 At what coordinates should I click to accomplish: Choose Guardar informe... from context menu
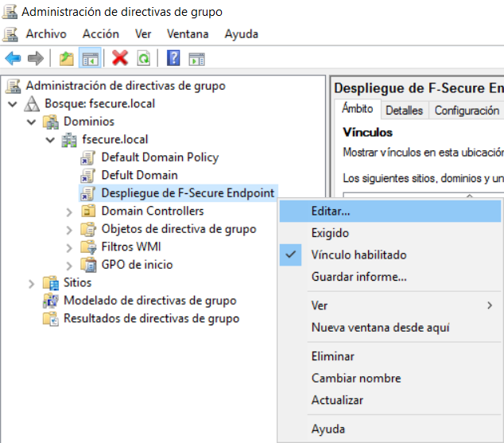[x=390, y=277]
